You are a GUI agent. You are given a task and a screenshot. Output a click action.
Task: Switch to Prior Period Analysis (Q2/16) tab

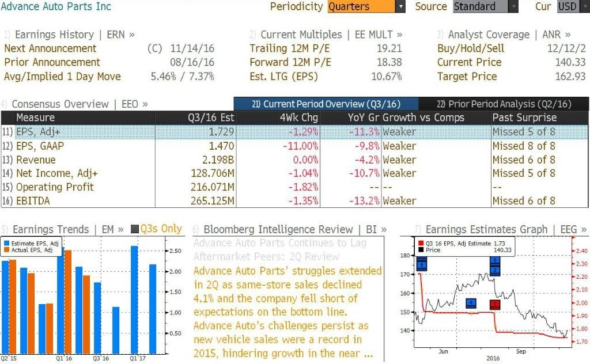(x=504, y=104)
